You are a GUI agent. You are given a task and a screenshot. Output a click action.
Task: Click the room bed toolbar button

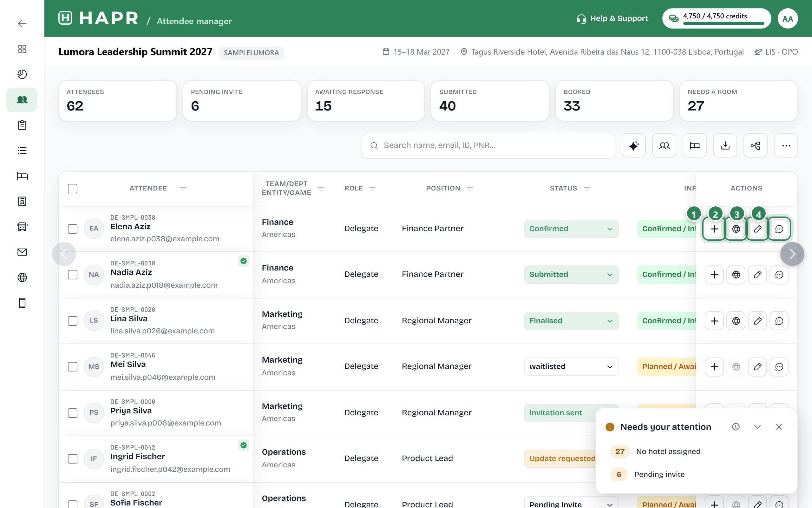[695, 145]
